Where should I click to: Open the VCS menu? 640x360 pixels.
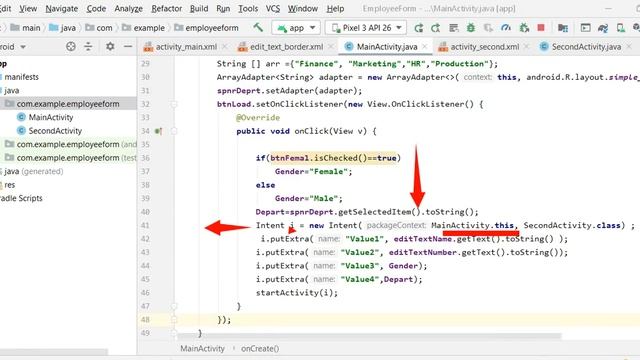click(273, 8)
